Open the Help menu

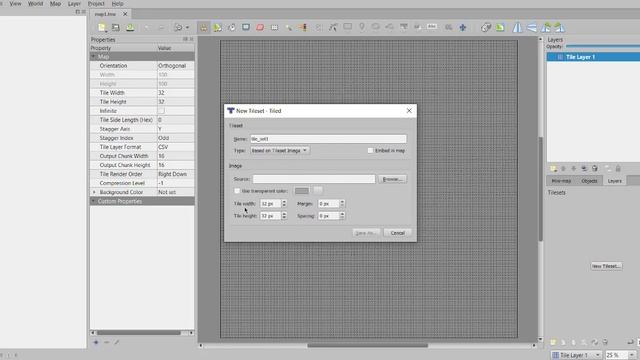(118, 4)
